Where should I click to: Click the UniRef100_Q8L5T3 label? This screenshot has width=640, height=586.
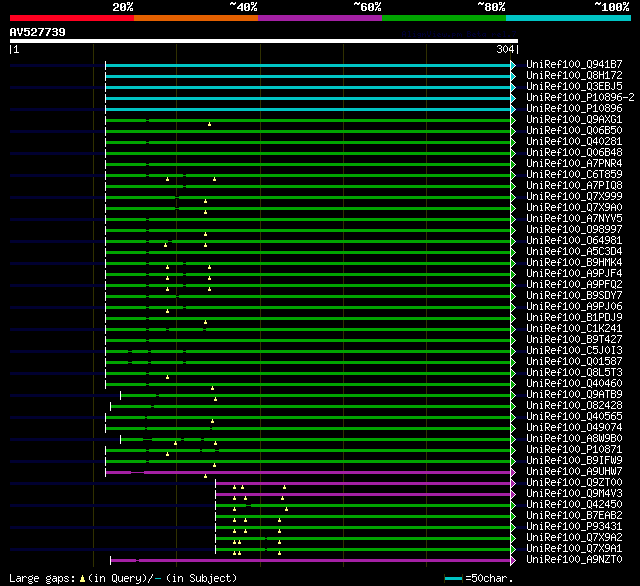coord(574,373)
